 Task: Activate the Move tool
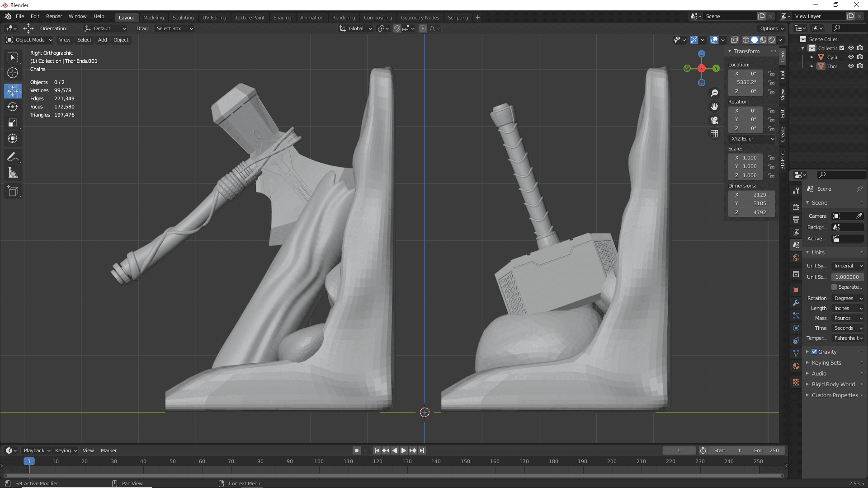13,91
